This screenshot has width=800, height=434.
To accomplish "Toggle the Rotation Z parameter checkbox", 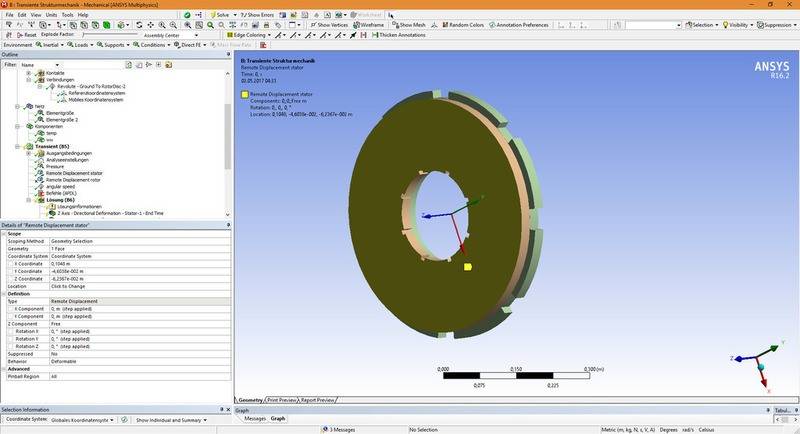I will pos(11,346).
